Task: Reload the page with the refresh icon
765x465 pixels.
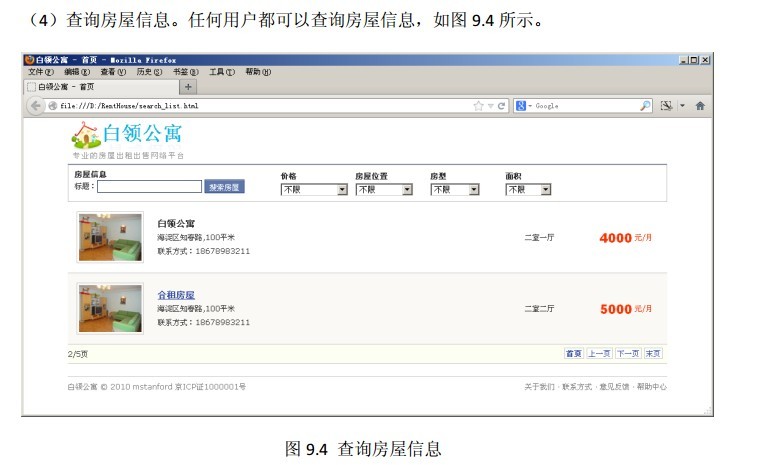Action: click(x=502, y=105)
